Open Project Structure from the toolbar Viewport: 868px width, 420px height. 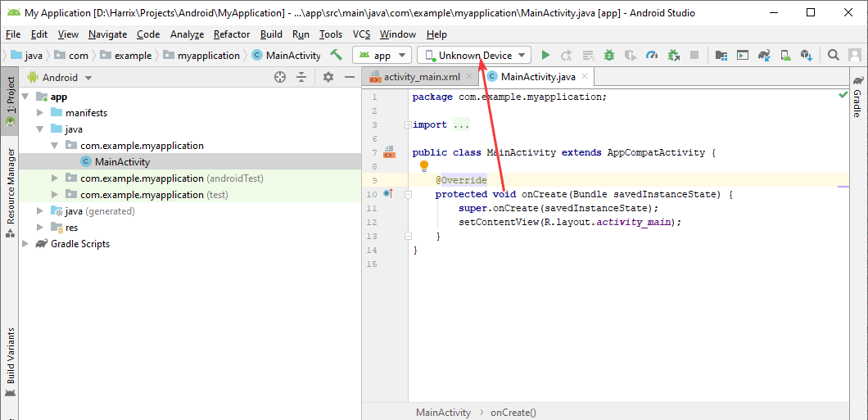pos(721,56)
